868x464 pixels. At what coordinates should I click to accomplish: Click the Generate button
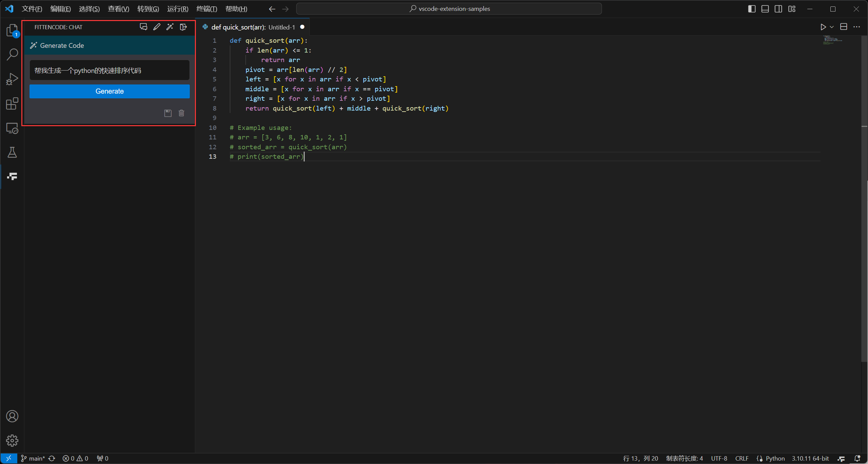click(x=109, y=91)
